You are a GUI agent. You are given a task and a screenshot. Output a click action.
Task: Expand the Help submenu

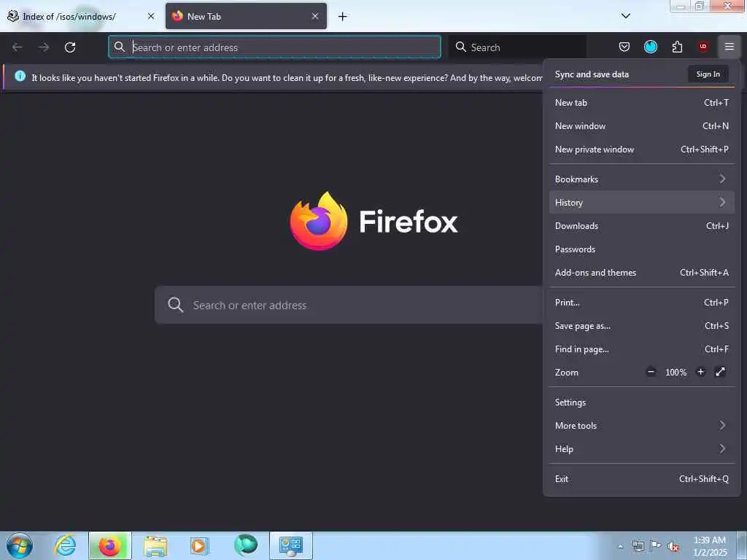[641, 449]
